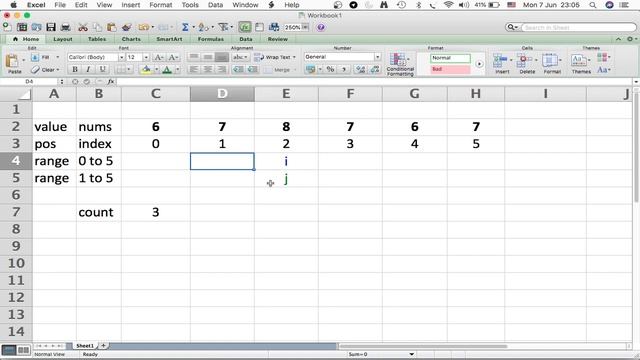640x360 pixels.
Task: Apply the Normal cell style
Action: (450, 58)
